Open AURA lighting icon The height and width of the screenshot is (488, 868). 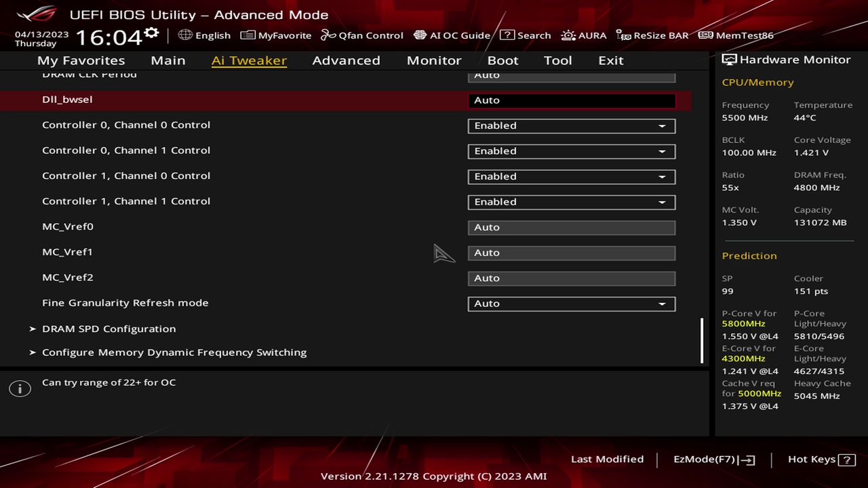tap(568, 35)
